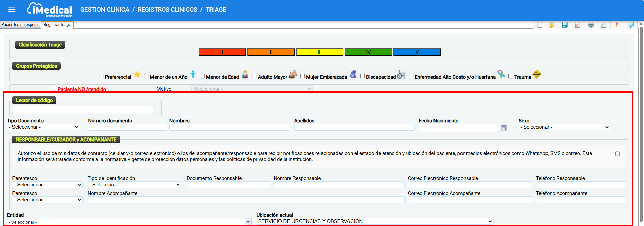Switch to Pacientes en espera tab
This screenshot has width=644, height=226.
click(x=20, y=25)
